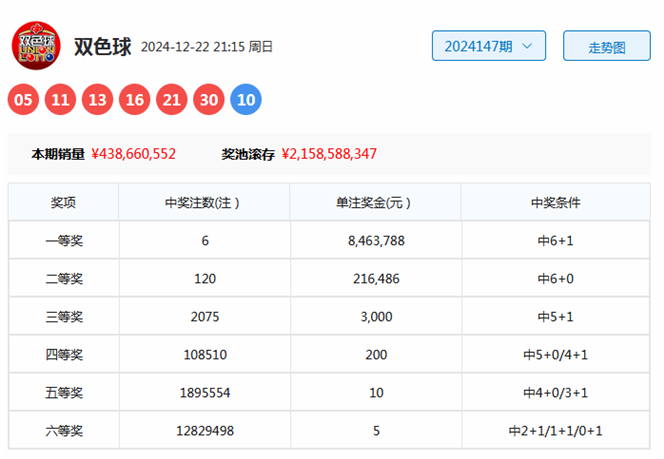Click the 一等奖 row label
664x459 pixels.
63,241
